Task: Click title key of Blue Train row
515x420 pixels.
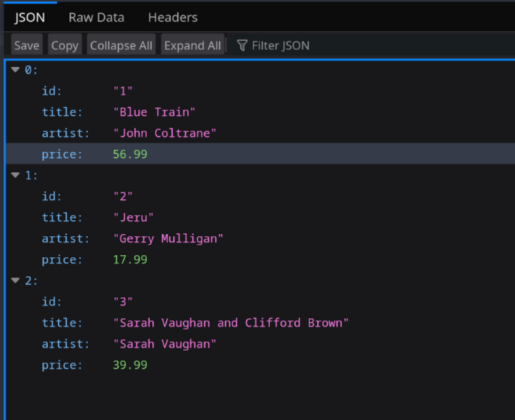Action: (x=62, y=112)
